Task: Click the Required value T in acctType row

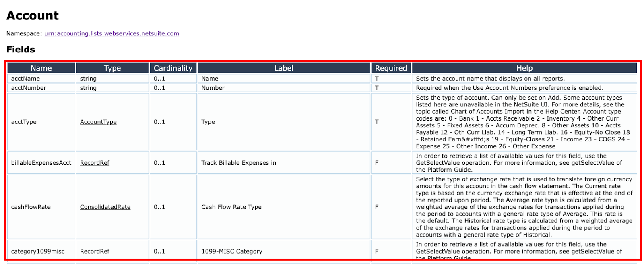Action: [377, 122]
